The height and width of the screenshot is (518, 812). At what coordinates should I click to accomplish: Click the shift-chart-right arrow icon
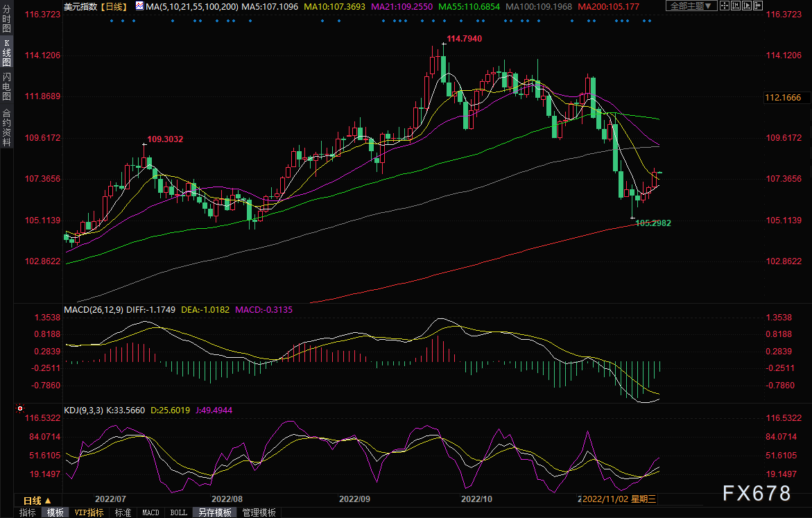pos(758,6)
